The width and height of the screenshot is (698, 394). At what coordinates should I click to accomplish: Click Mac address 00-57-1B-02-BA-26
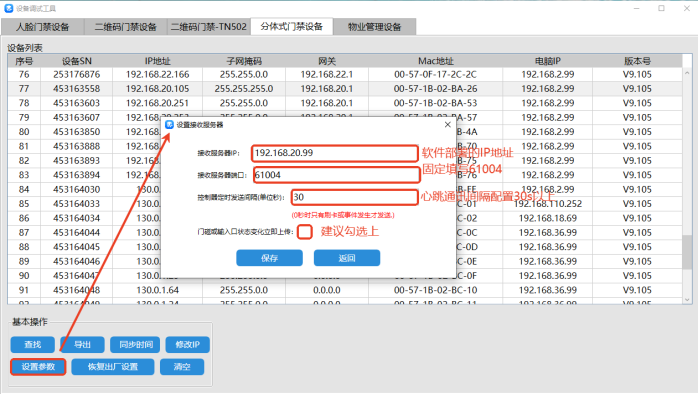tap(435, 89)
